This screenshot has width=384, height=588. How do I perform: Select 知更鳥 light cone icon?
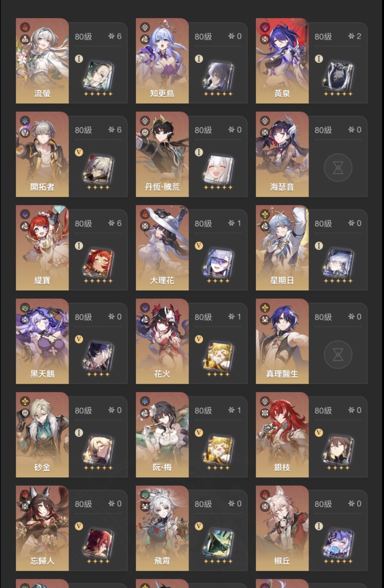pos(218,76)
